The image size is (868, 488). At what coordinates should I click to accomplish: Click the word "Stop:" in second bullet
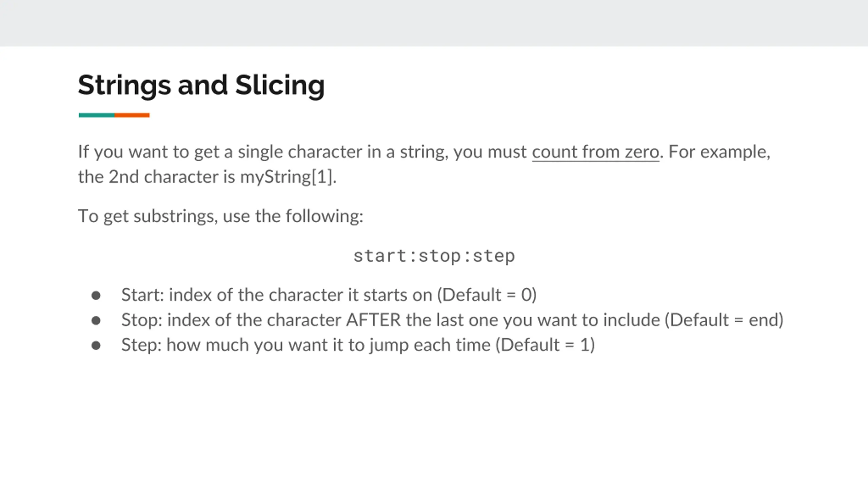coord(142,320)
